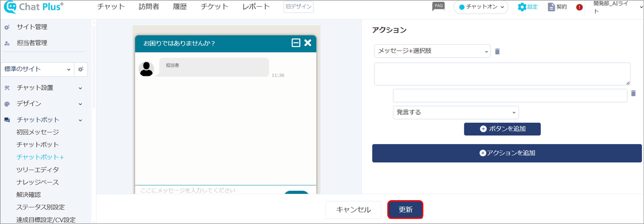Expand the デザイン menu chevron

(x=80, y=104)
